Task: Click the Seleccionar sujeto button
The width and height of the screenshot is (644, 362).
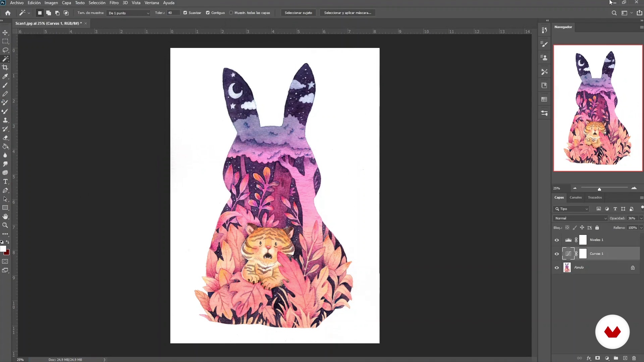Action: (x=298, y=13)
